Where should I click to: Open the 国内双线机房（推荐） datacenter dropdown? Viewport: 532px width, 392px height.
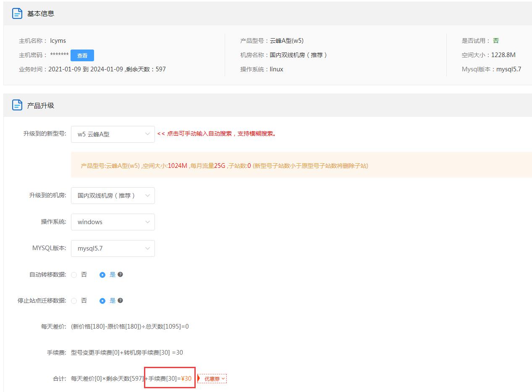[x=113, y=195]
